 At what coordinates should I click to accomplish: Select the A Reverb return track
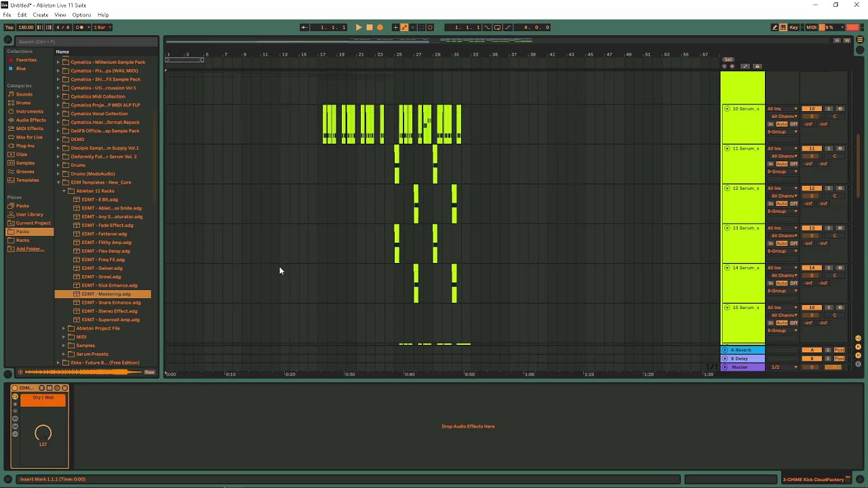click(743, 350)
